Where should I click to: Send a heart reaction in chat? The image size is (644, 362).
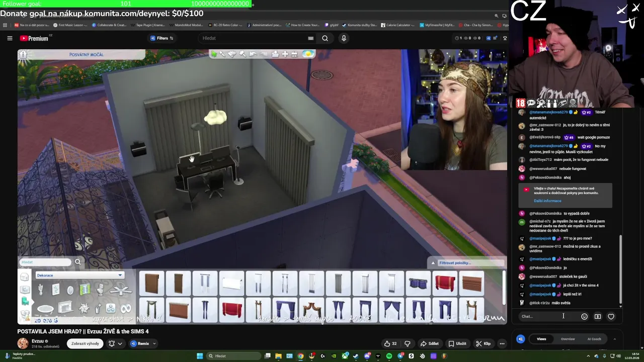point(611,316)
